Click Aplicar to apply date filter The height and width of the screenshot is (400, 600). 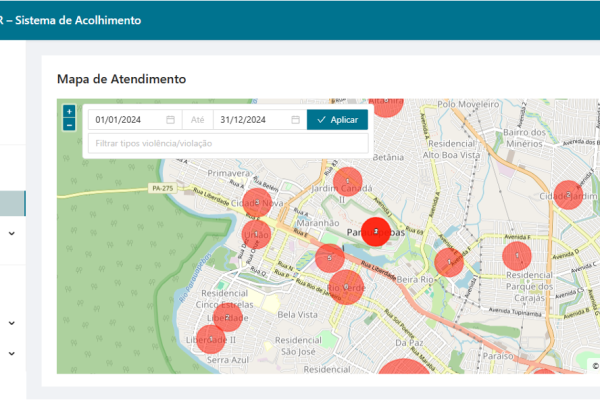point(337,120)
